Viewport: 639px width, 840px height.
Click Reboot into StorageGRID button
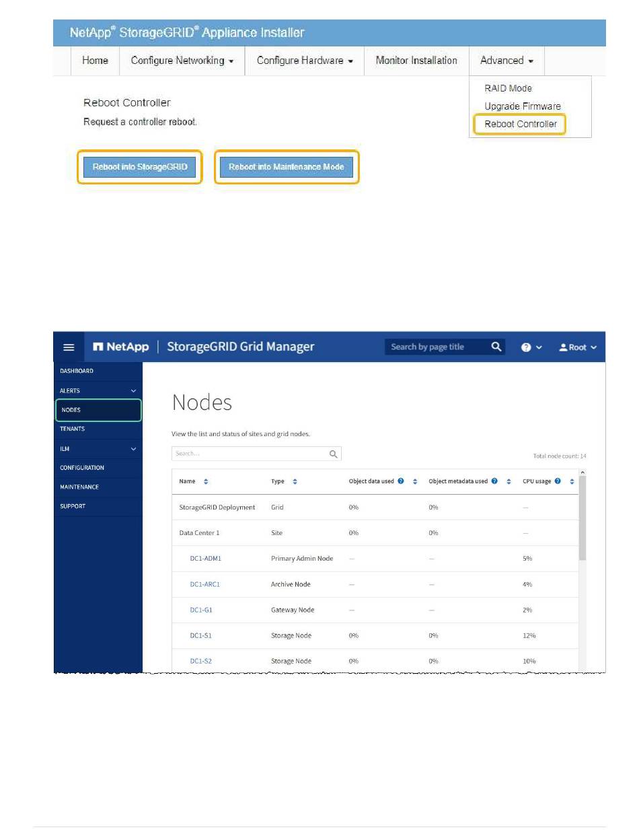(x=140, y=167)
